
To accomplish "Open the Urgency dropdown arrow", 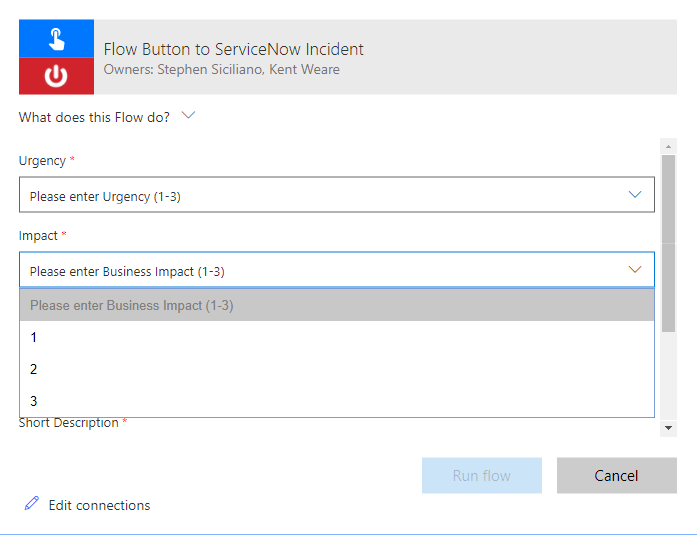I will 634,195.
